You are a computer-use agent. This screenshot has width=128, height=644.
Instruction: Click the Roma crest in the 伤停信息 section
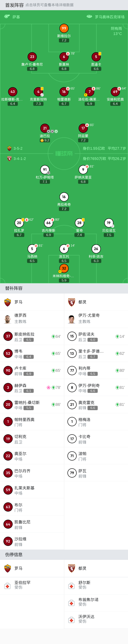point(8,568)
